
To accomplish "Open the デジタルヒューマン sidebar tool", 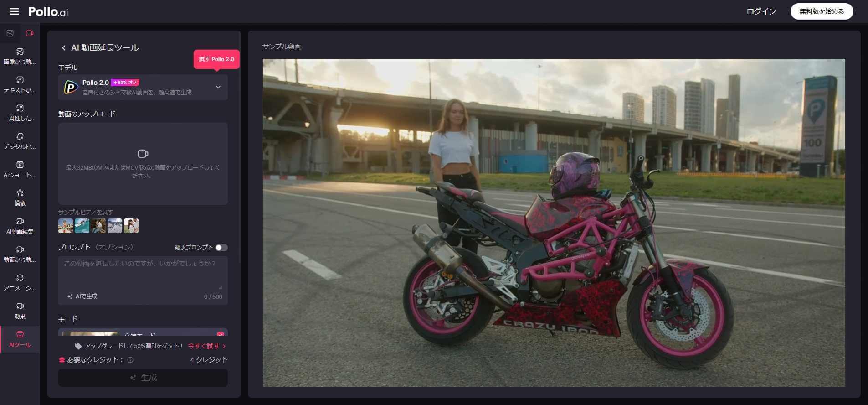I will [20, 141].
